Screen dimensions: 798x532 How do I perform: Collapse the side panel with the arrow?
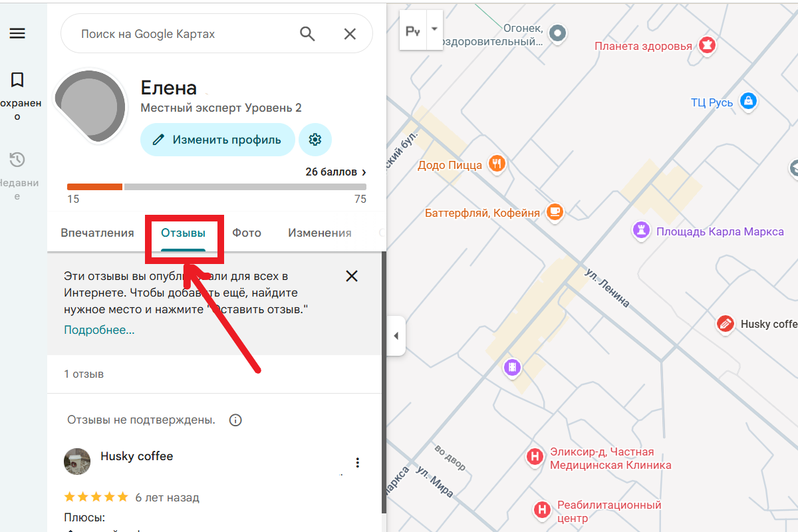[396, 336]
